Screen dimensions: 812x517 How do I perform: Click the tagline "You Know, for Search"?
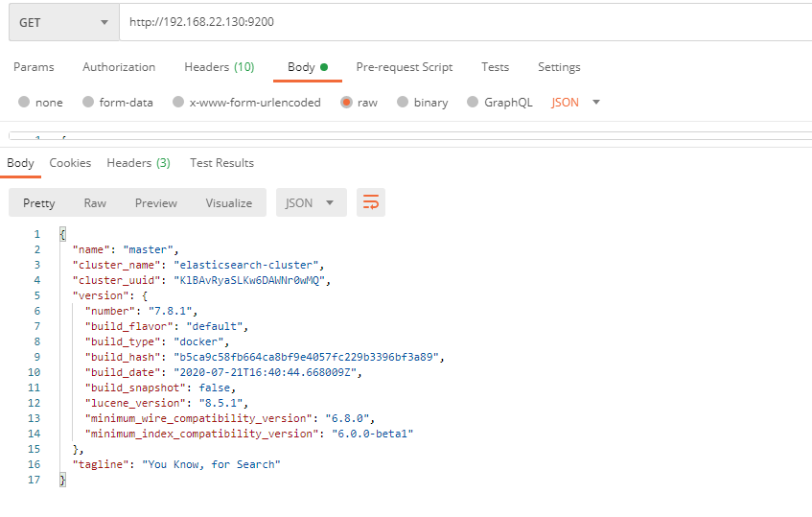click(211, 464)
